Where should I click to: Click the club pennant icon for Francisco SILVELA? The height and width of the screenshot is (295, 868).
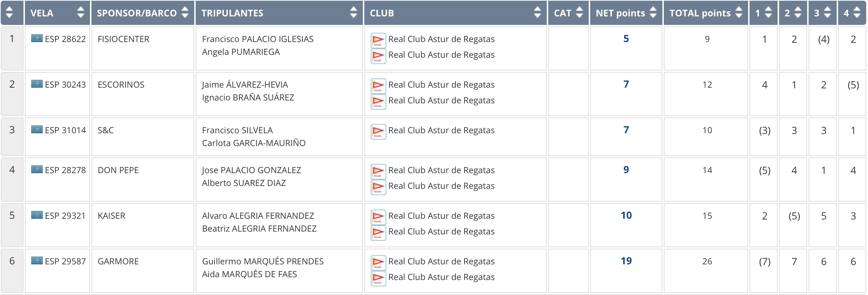(378, 131)
